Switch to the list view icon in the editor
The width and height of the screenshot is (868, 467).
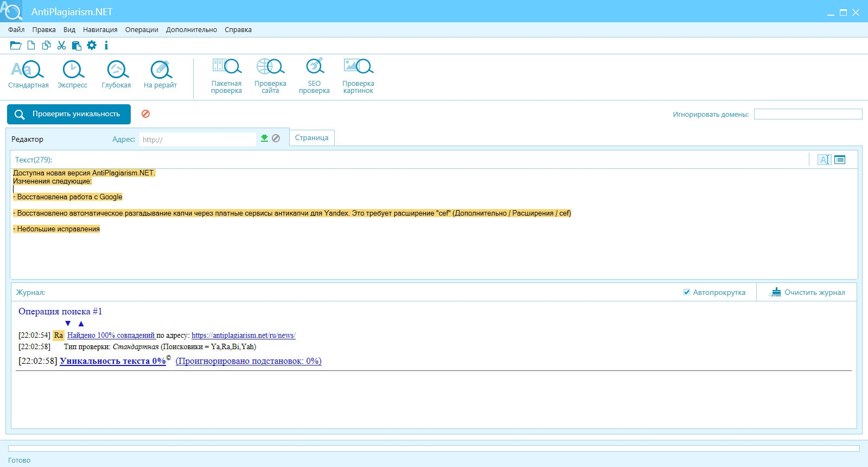click(840, 160)
